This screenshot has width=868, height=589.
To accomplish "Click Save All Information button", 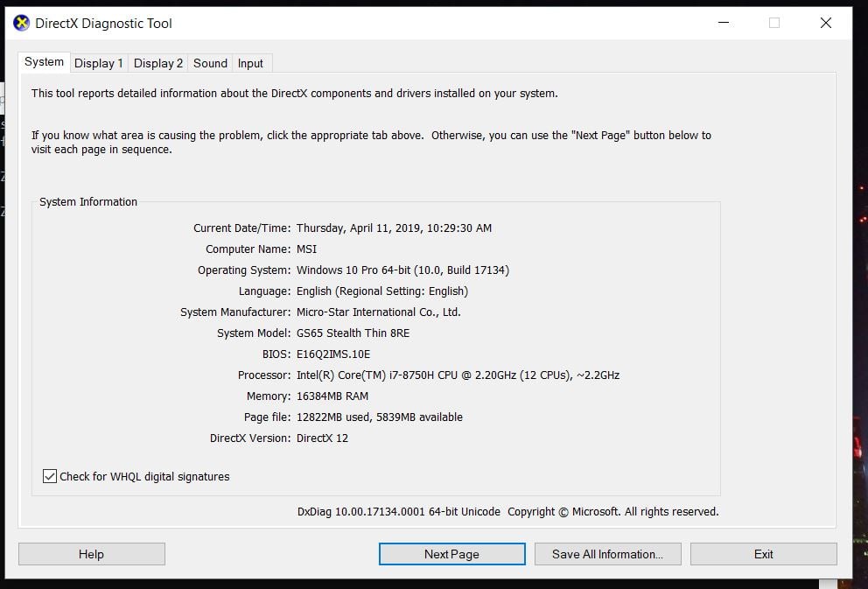I will click(608, 554).
